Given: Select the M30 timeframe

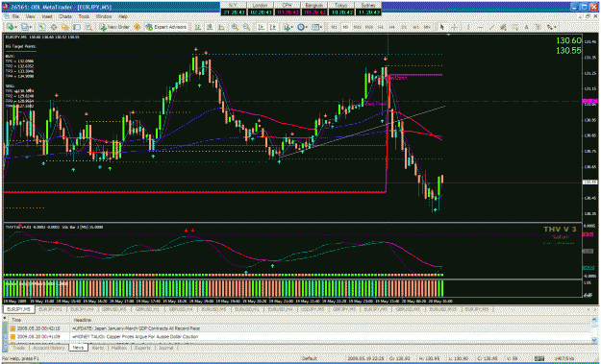Looking at the screenshot, I should click(369, 27).
